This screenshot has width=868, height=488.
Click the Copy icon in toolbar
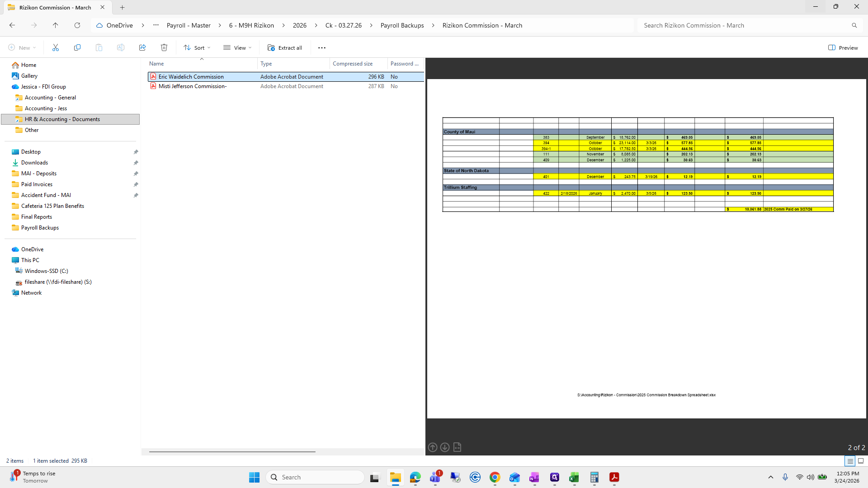tap(77, 47)
